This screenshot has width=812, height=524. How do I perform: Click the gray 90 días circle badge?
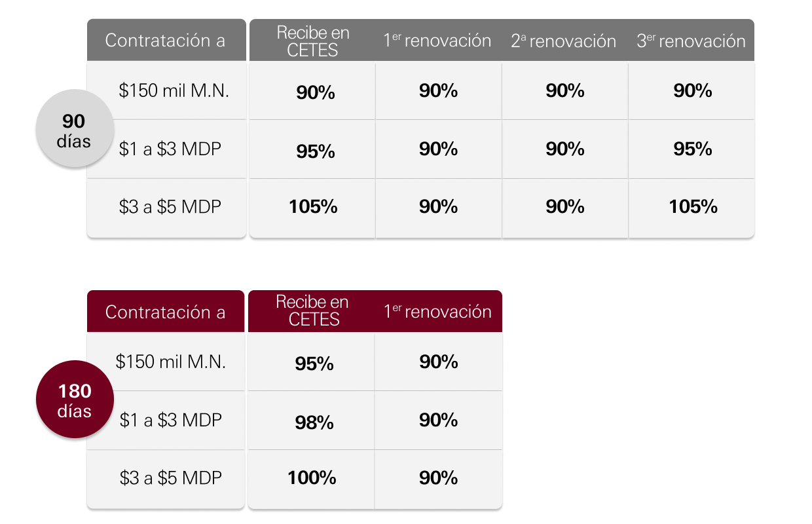(x=74, y=128)
